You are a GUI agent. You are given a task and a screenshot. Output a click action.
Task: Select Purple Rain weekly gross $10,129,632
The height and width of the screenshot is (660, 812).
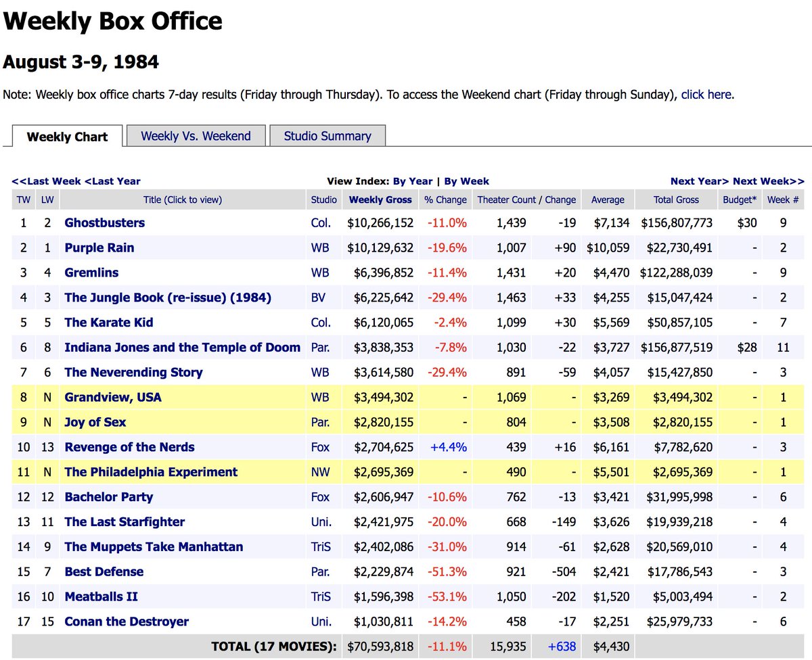[380, 248]
